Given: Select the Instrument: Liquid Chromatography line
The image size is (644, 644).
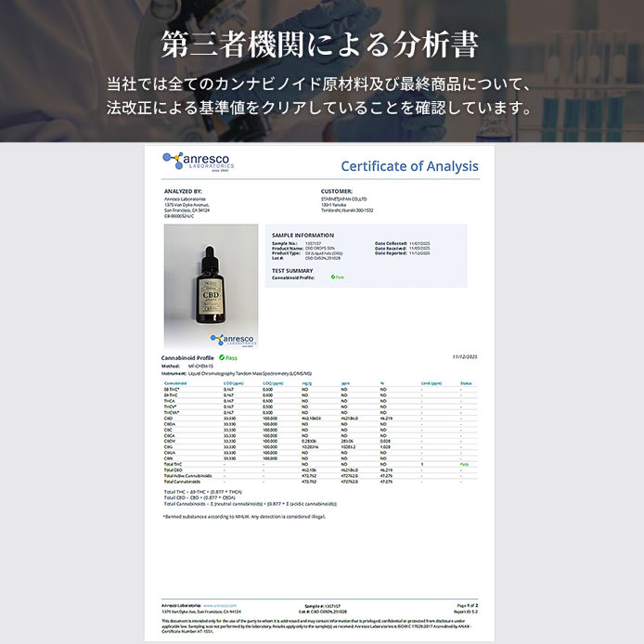Looking at the screenshot, I should click(237, 374).
